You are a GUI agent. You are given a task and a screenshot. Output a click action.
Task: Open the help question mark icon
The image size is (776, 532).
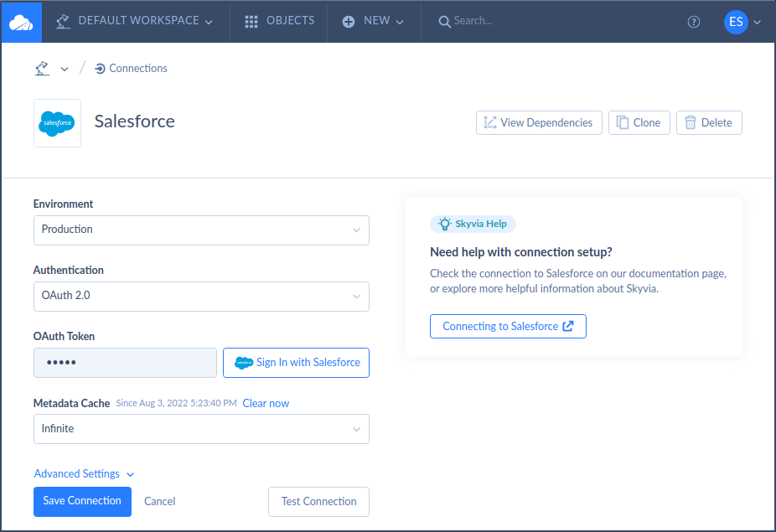click(694, 22)
